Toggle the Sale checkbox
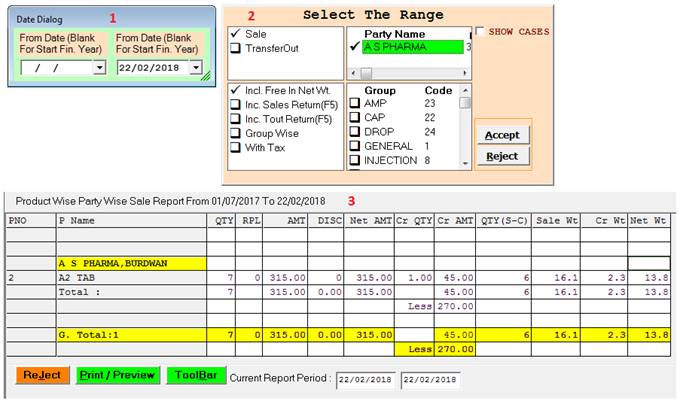Screen dimensions: 680x404 236,34
